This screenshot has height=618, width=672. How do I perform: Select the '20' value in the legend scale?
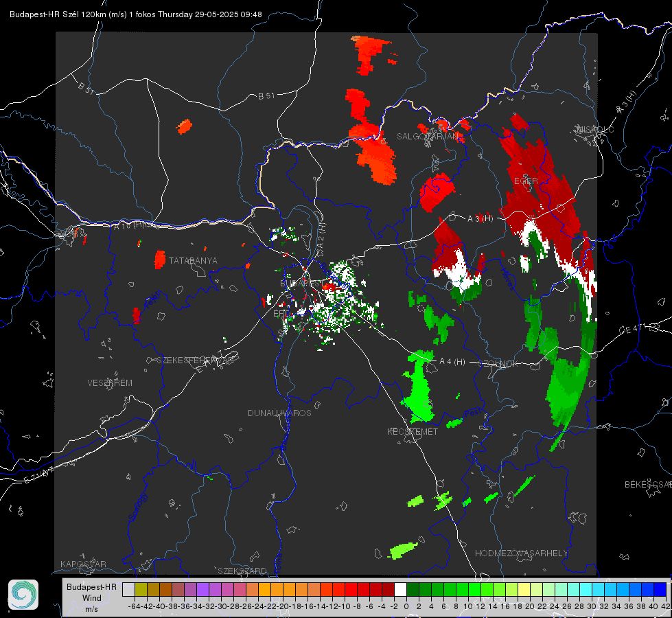point(530,606)
